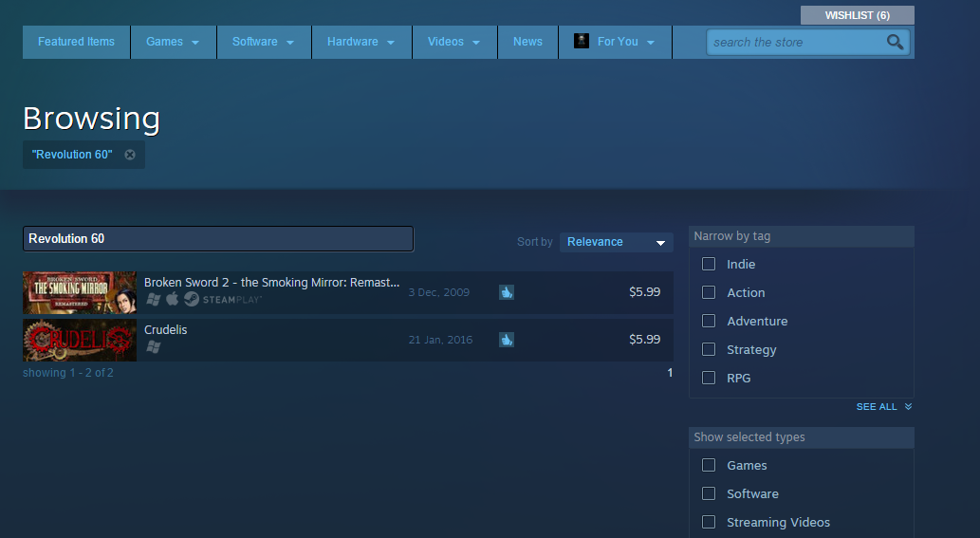Click the Revolution 60 search term box

click(218, 239)
